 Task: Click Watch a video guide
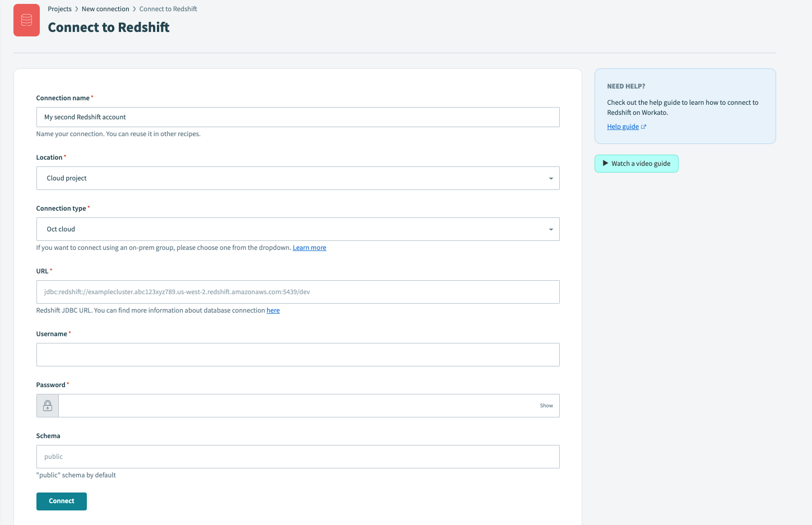pos(636,163)
